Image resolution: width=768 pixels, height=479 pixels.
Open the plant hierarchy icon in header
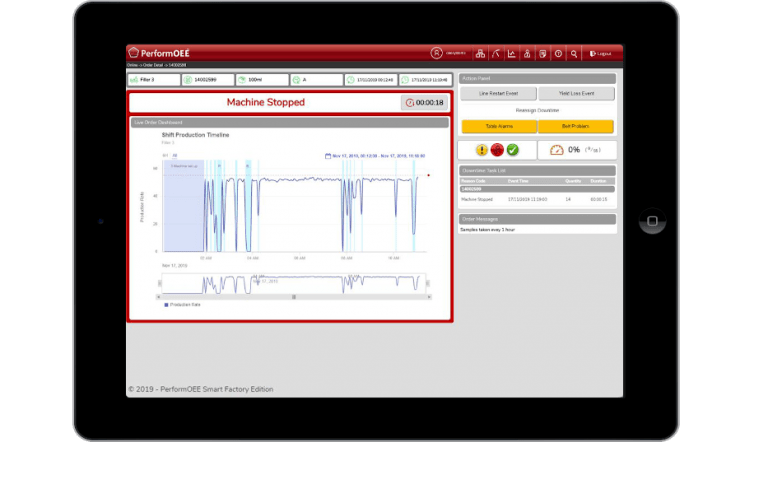tap(480, 54)
